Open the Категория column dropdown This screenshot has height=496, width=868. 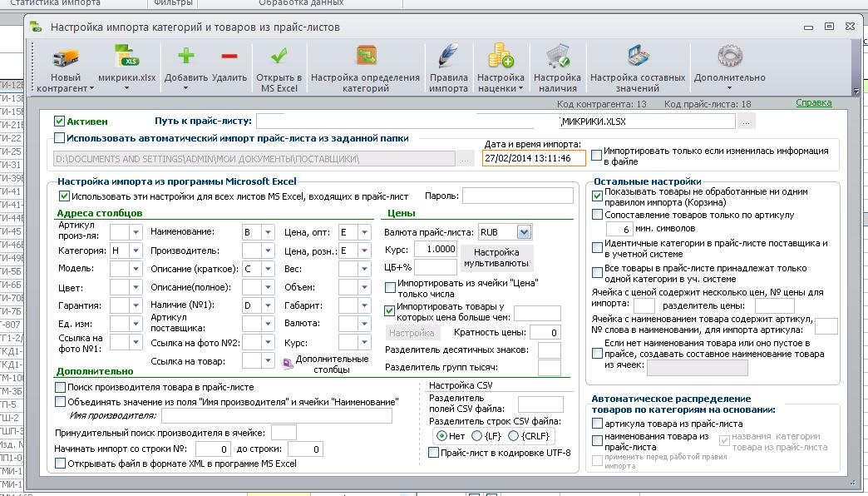[x=136, y=251]
